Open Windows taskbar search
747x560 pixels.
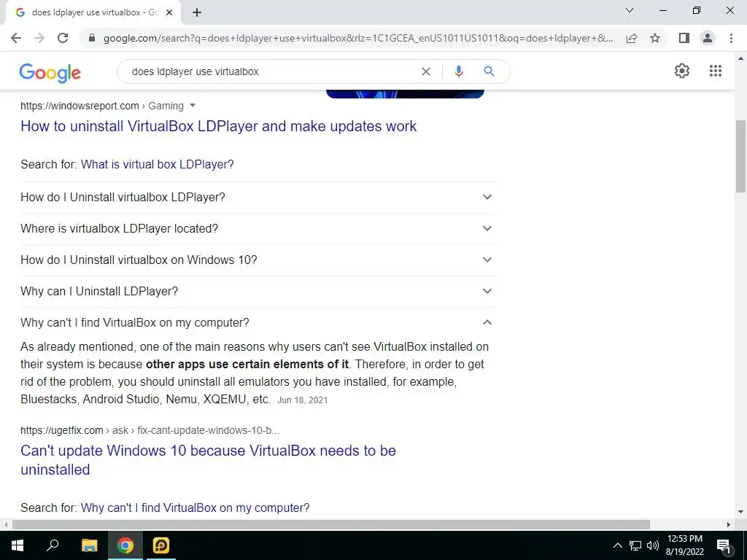[x=53, y=545]
